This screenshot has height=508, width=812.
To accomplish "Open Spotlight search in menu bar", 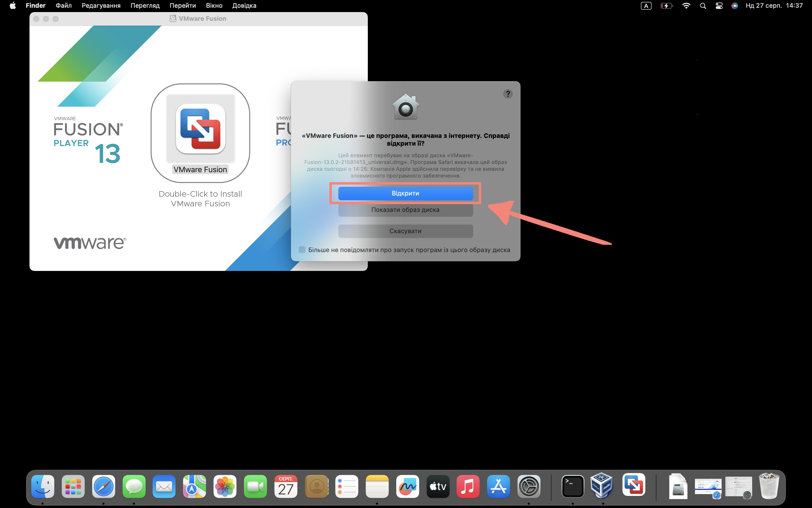I will click(x=703, y=6).
